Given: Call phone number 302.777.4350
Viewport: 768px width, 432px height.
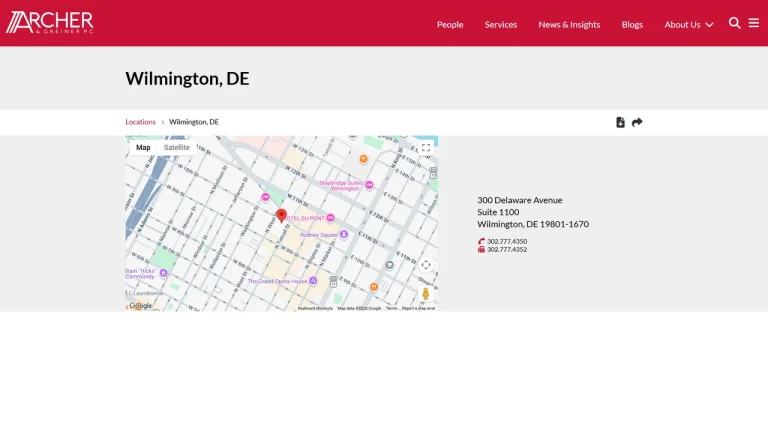Looking at the screenshot, I should click(x=507, y=241).
